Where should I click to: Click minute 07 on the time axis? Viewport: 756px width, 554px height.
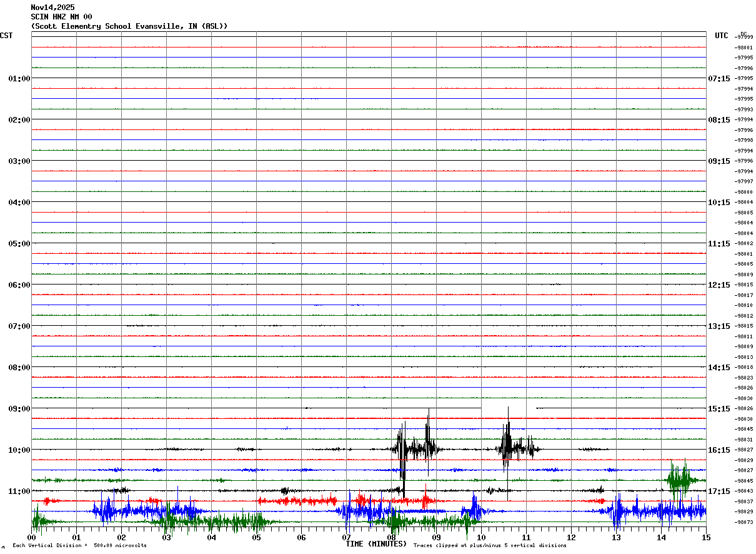(x=347, y=537)
